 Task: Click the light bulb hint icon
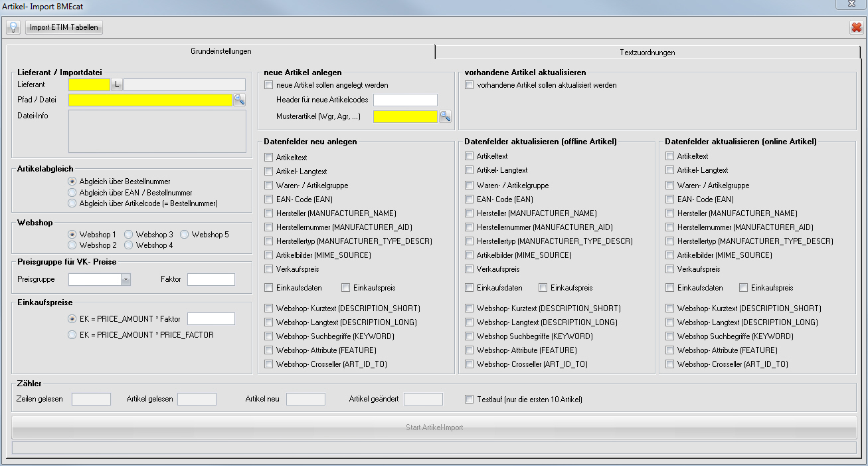13,27
